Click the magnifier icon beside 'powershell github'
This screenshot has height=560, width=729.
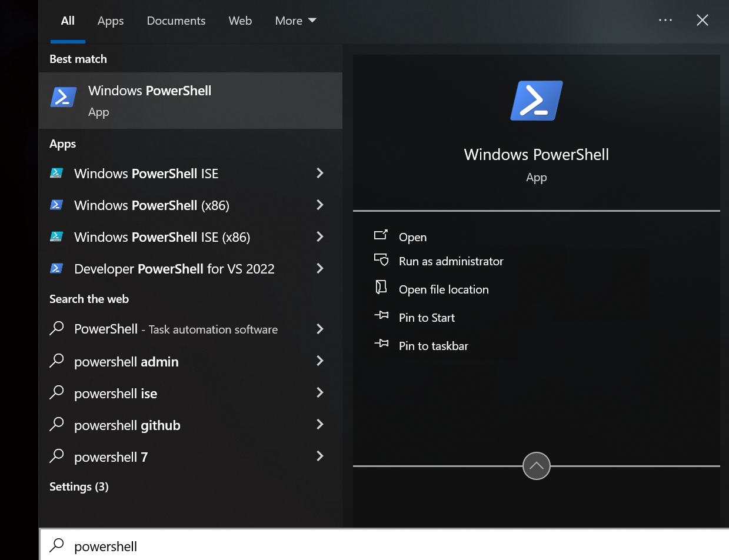point(56,424)
